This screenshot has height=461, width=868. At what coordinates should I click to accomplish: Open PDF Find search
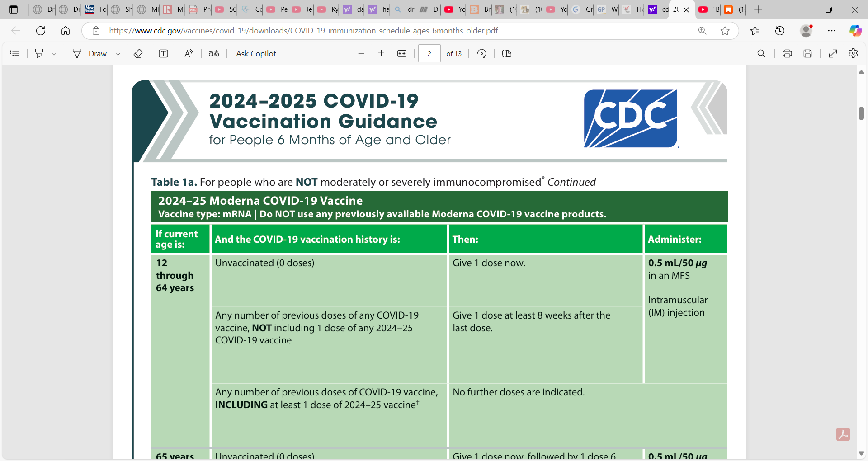761,53
